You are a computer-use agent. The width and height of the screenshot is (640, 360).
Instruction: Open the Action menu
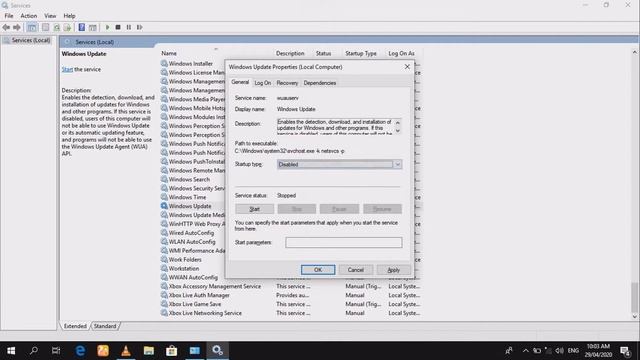[29, 16]
